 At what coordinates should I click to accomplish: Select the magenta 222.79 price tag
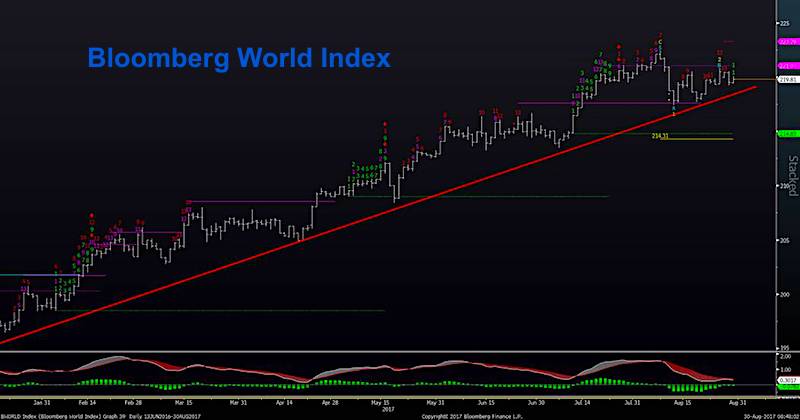click(788, 42)
